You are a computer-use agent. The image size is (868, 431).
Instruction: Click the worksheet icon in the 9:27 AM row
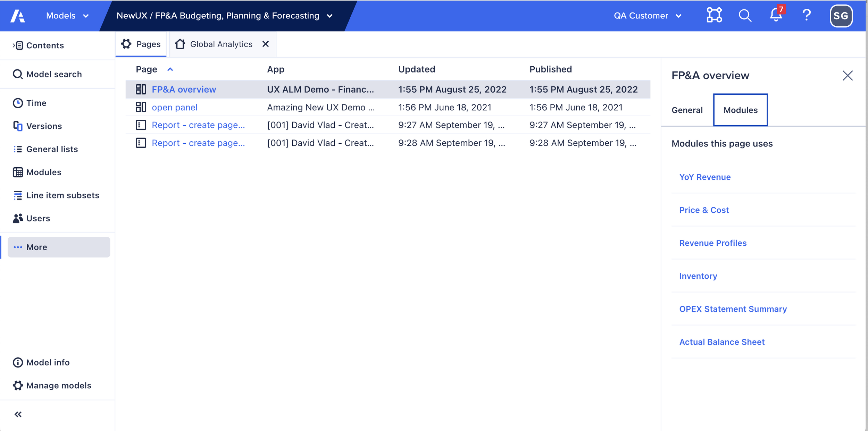141,125
